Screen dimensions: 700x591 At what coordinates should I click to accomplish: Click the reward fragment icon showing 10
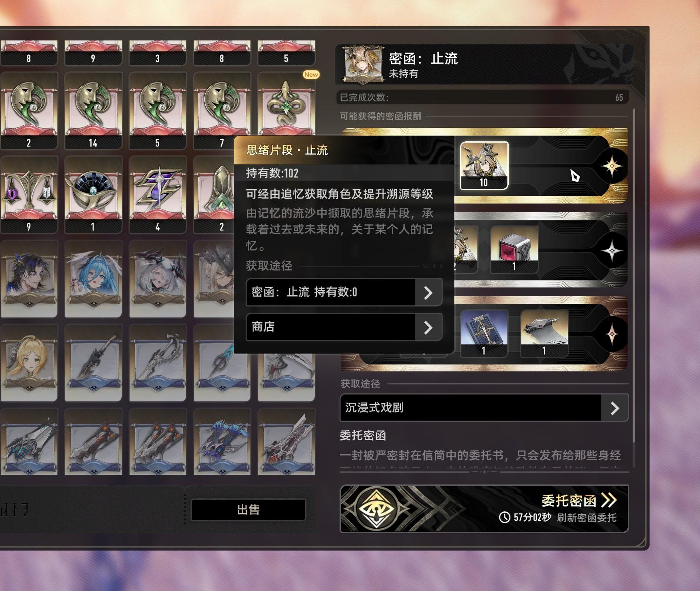point(484,166)
